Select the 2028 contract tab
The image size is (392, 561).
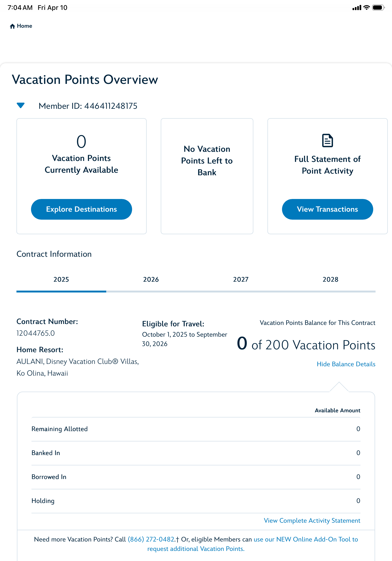330,279
